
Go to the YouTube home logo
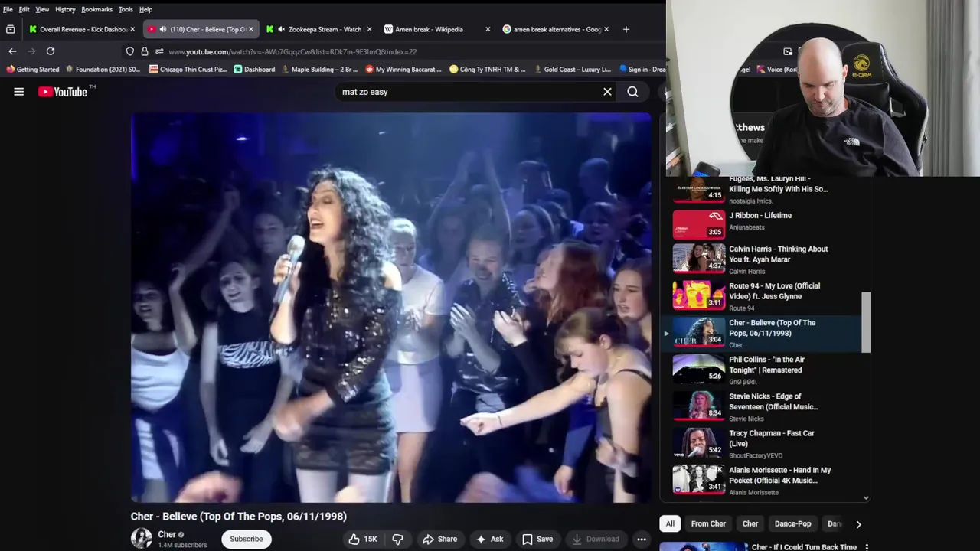62,92
